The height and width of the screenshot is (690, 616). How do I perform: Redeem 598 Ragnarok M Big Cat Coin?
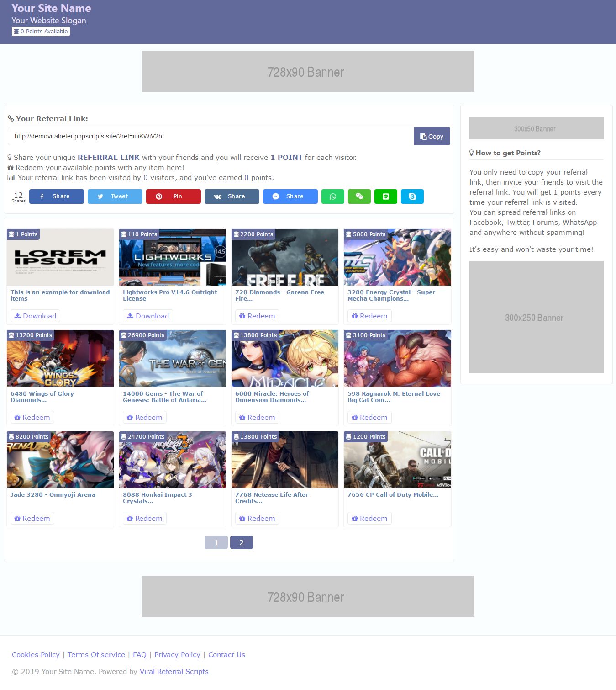pyautogui.click(x=369, y=417)
